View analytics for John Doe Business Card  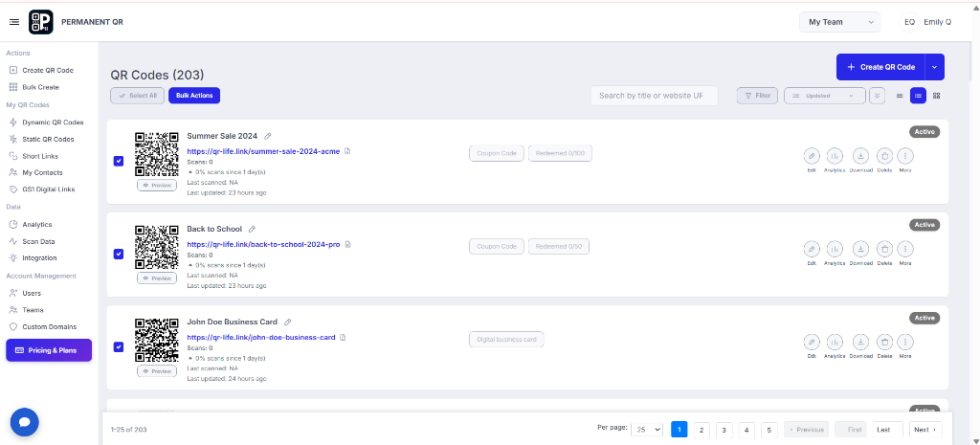[835, 342]
